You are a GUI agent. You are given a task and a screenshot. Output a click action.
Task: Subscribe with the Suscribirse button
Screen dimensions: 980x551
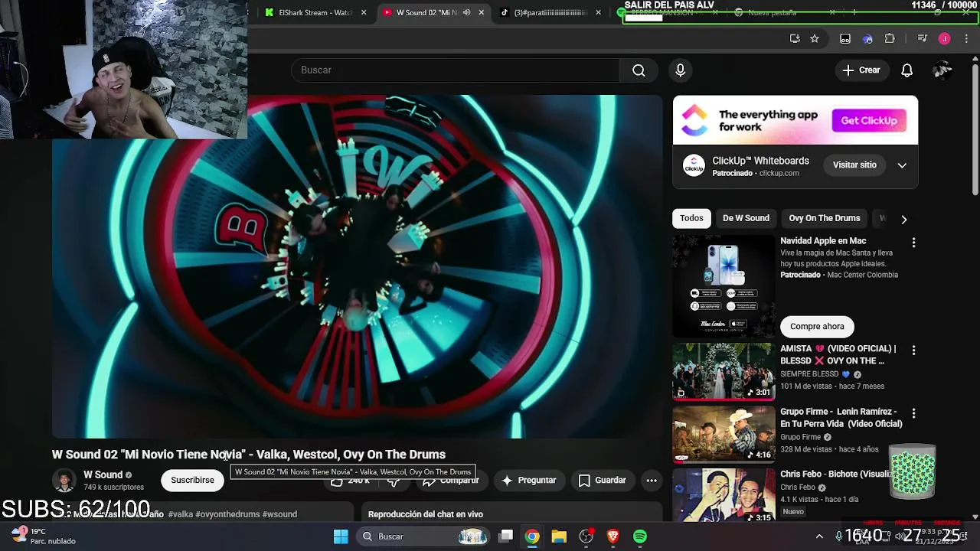pos(192,481)
